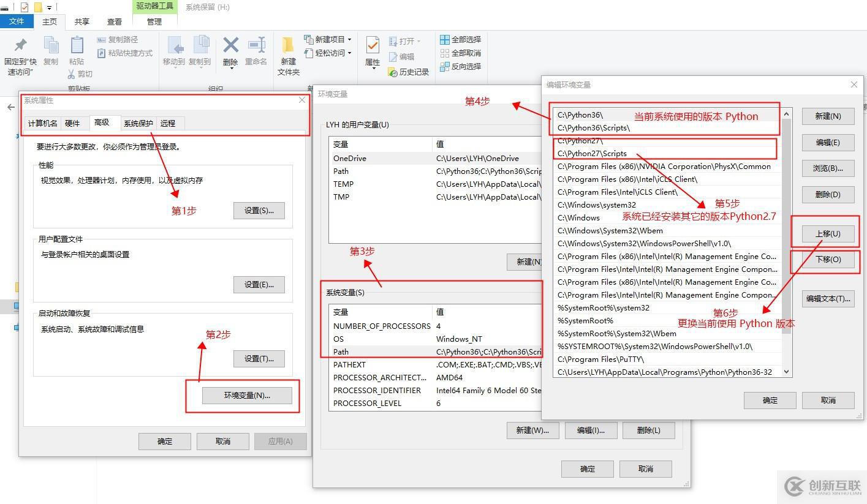The image size is (867, 504).
Task: Click Select All (全部选择) icon
Action: [458, 39]
